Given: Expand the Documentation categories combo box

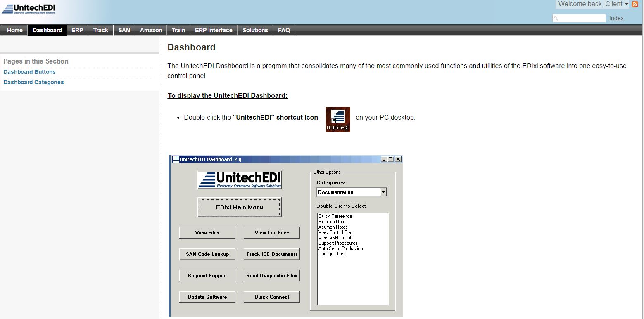Looking at the screenshot, I should [x=383, y=192].
